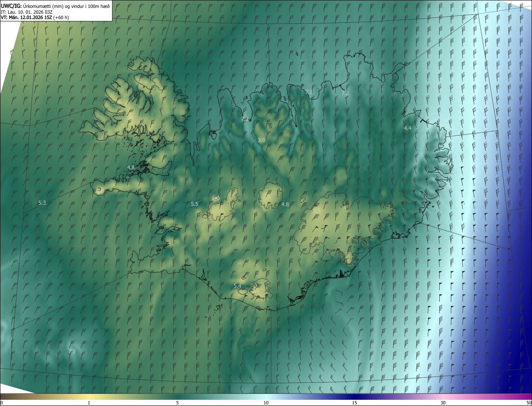Click the '2.0' value on the map
This screenshot has height=406, width=532.
click(x=216, y=198)
